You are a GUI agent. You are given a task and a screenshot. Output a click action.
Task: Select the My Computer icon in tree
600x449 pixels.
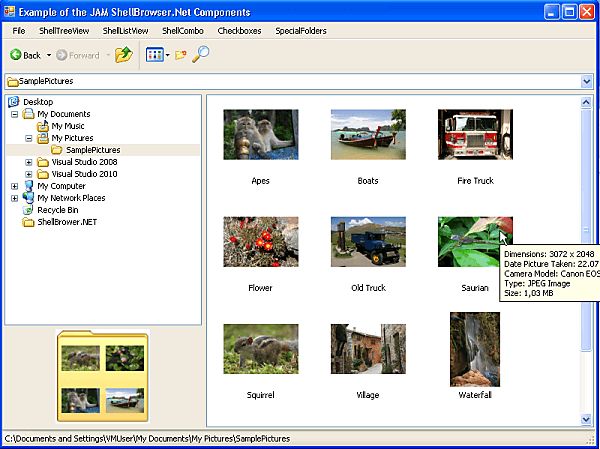[28, 186]
